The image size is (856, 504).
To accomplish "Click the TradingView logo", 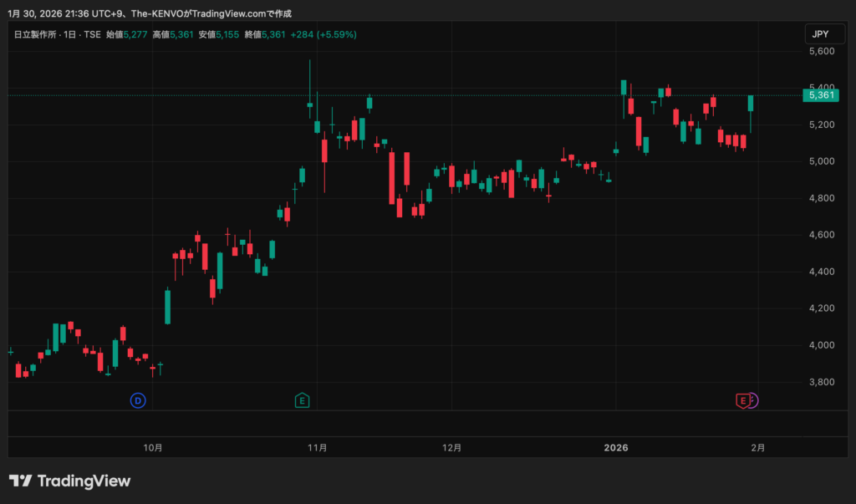I will point(70,481).
